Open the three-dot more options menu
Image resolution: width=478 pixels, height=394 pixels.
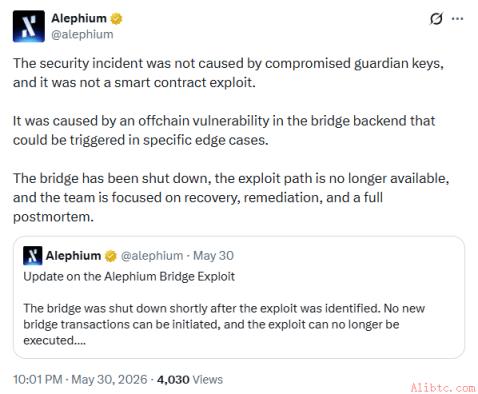pyautogui.click(x=457, y=19)
